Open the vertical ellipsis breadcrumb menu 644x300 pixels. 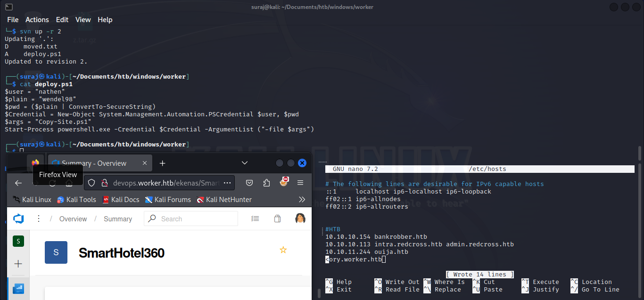(39, 219)
